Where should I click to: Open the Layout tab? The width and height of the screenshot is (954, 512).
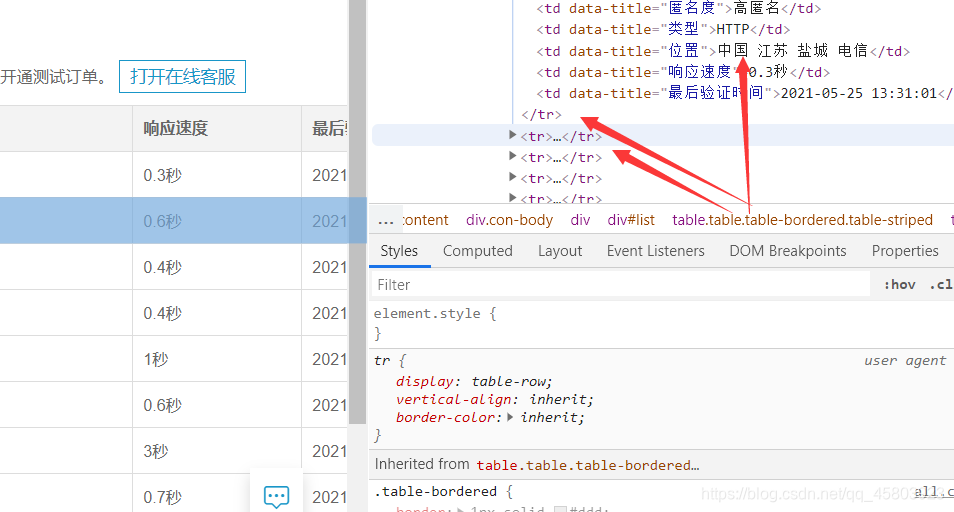(x=560, y=251)
